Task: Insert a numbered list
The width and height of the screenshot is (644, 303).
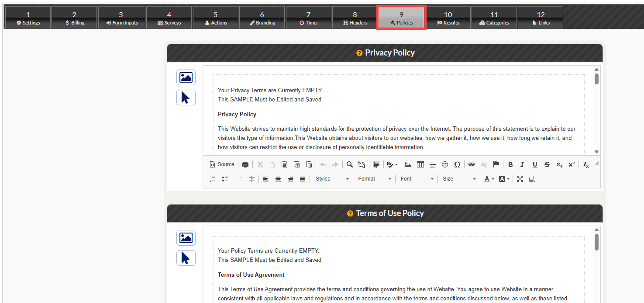Action: pyautogui.click(x=213, y=179)
